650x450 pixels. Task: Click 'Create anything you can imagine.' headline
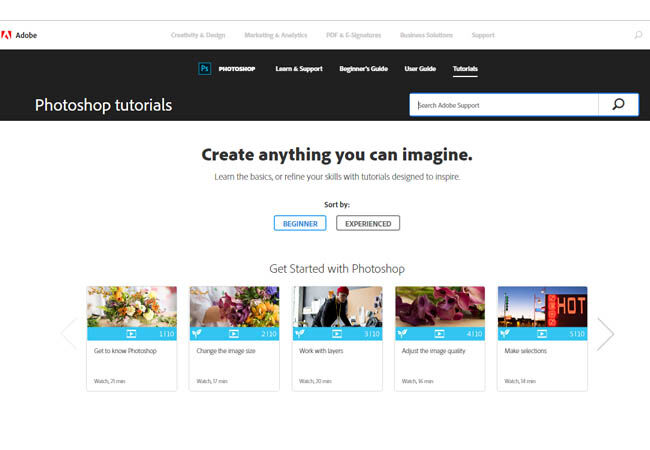click(x=337, y=155)
